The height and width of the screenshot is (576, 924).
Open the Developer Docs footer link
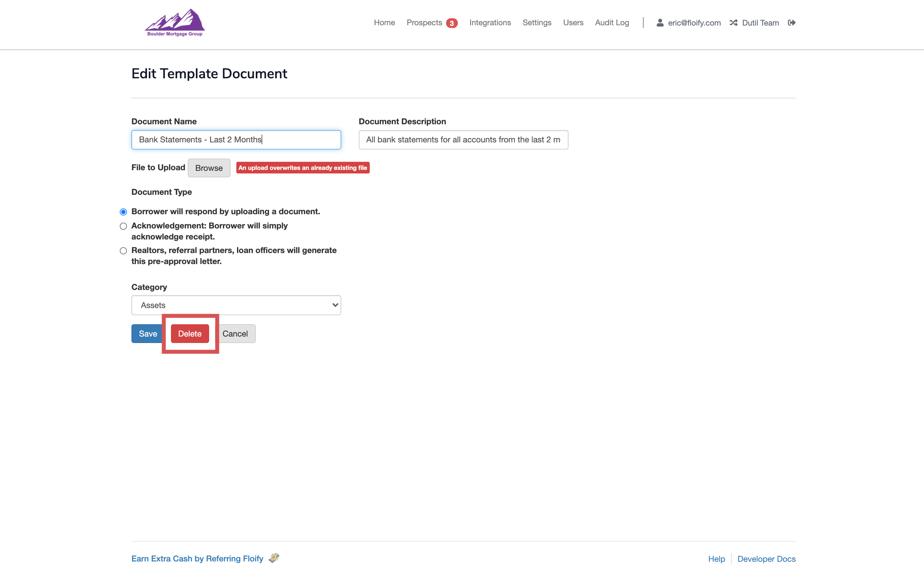[x=766, y=559]
